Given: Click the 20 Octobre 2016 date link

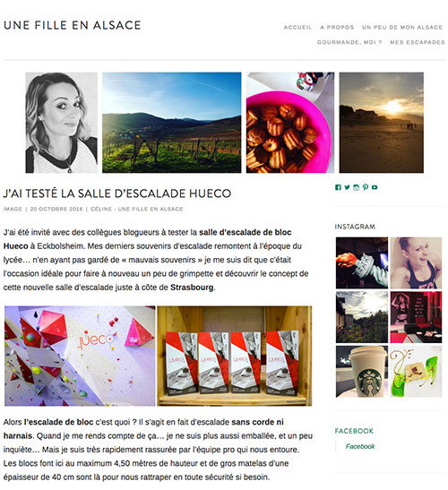Looking at the screenshot, I should coord(56,209).
